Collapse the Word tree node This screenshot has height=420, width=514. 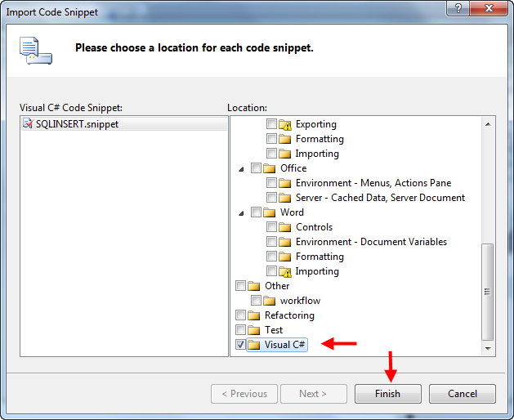[x=241, y=212]
